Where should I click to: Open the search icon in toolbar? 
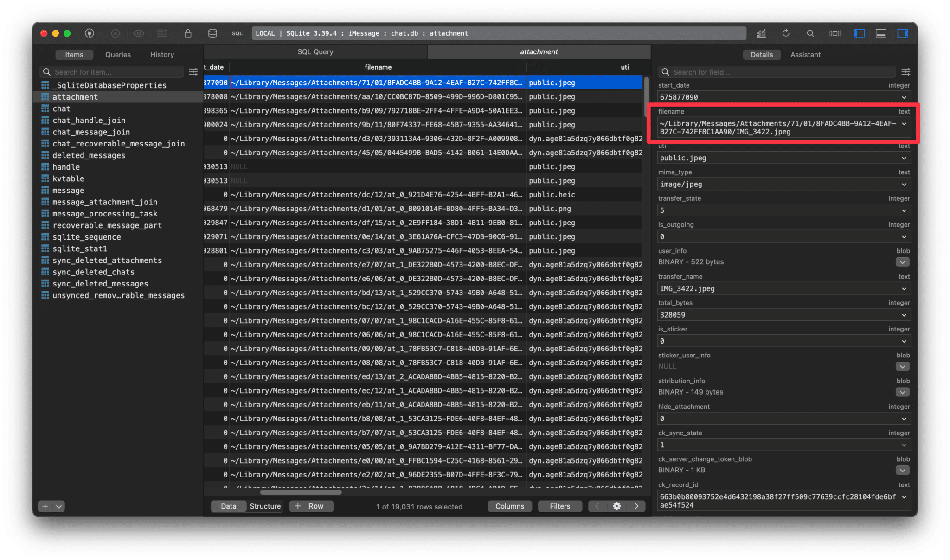pyautogui.click(x=810, y=33)
